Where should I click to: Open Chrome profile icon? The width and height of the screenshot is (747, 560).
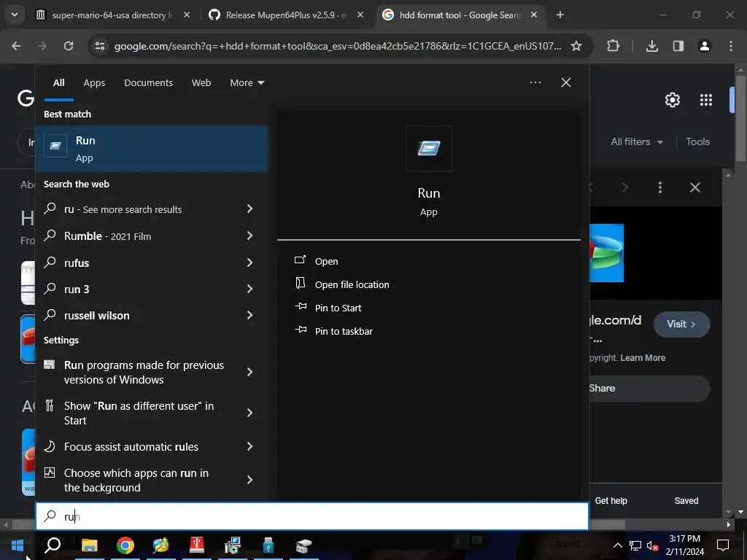[704, 46]
